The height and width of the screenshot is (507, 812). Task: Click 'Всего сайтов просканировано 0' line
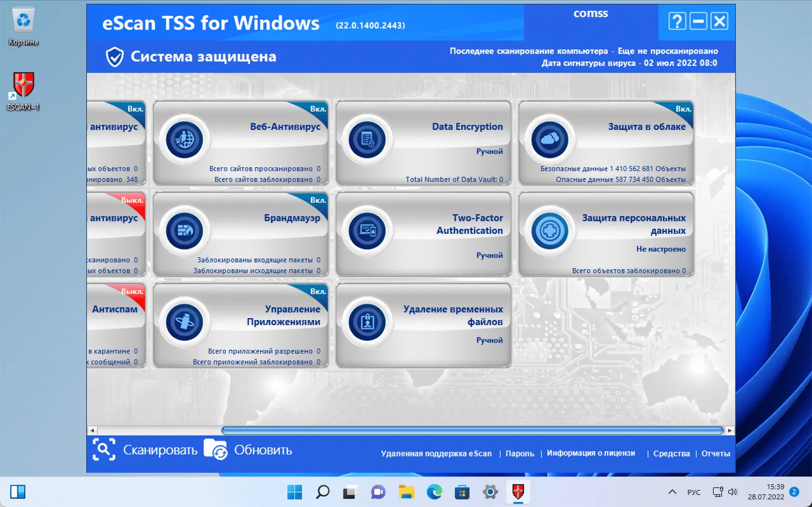(x=265, y=169)
